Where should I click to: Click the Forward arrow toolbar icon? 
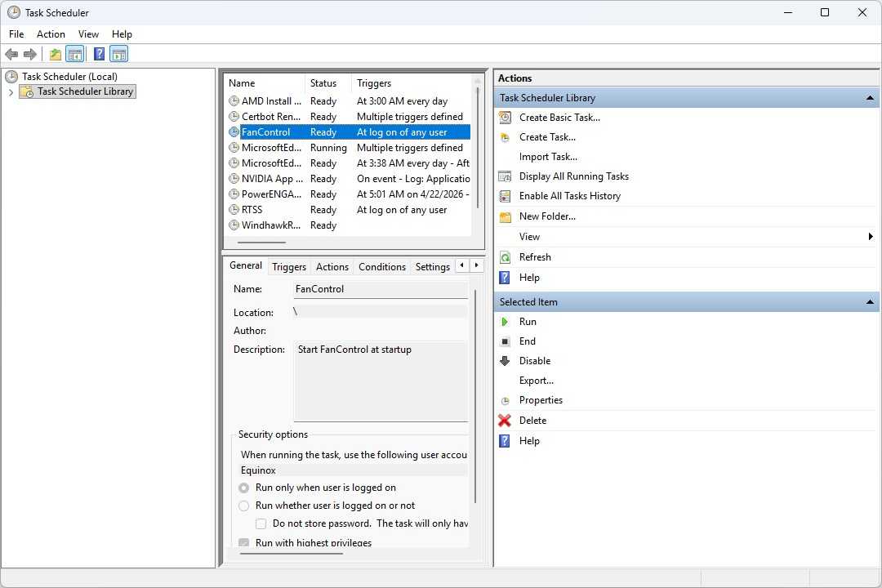coord(30,54)
